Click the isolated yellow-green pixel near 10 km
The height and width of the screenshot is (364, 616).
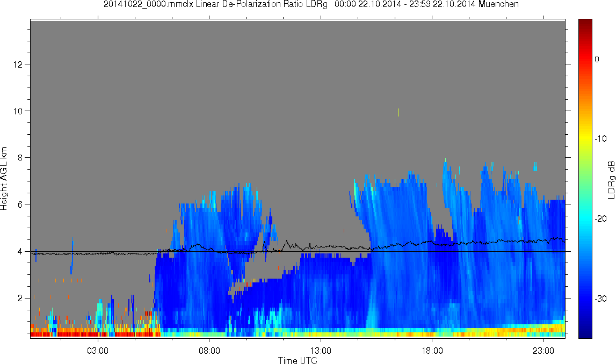[398, 112]
